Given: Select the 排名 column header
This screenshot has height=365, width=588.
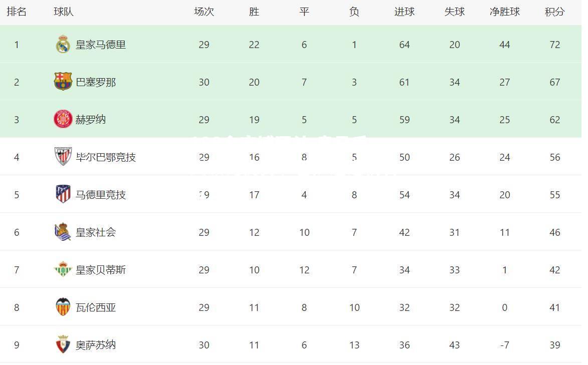Looking at the screenshot, I should pos(17,12).
